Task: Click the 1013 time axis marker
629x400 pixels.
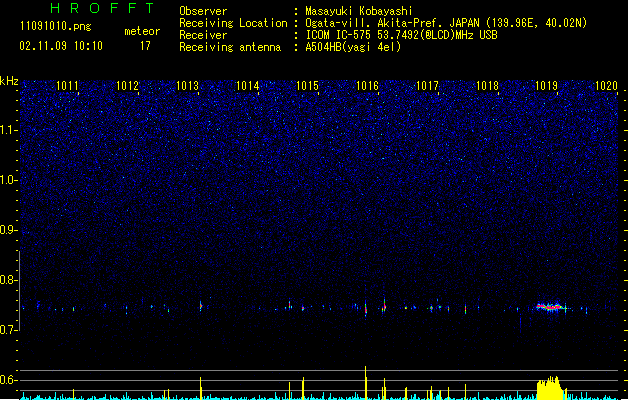Action: click(x=187, y=86)
